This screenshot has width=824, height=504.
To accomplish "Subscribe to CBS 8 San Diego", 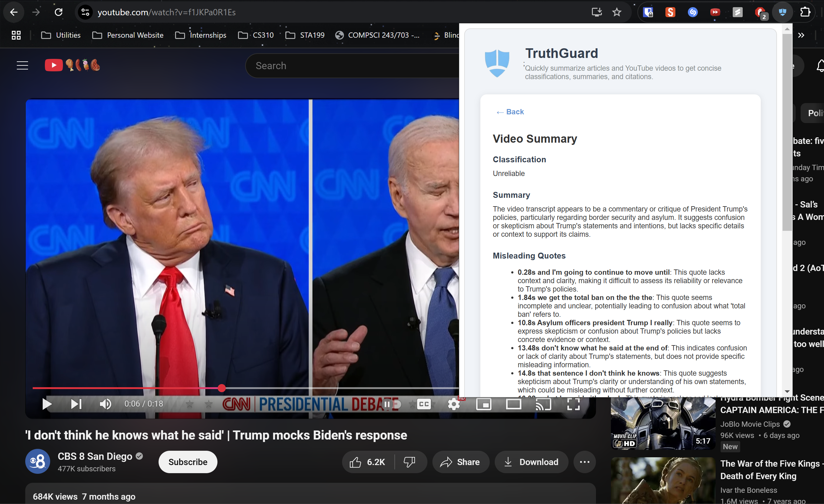I will (x=188, y=462).
